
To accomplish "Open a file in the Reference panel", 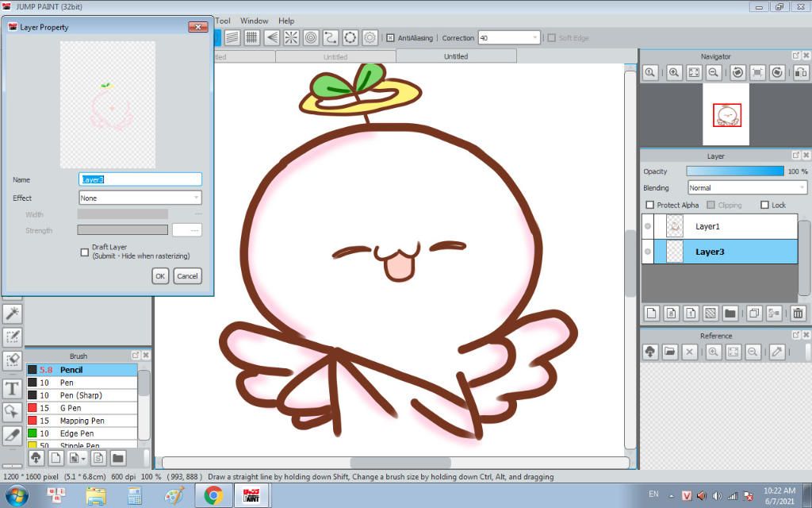I will (669, 352).
